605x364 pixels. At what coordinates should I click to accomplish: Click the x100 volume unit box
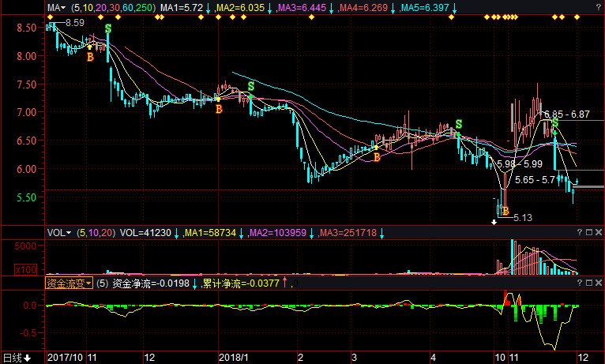click(x=26, y=269)
